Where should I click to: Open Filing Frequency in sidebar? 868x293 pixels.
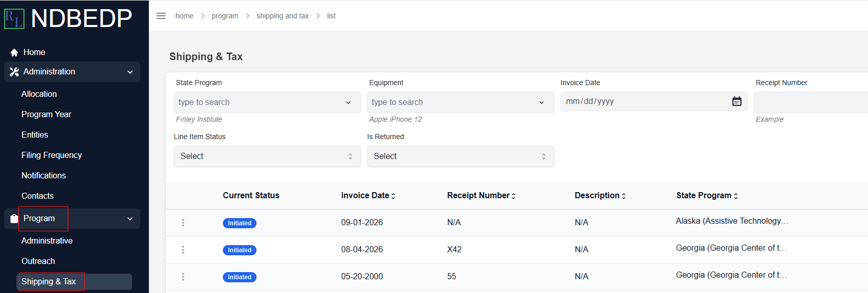[x=52, y=155]
